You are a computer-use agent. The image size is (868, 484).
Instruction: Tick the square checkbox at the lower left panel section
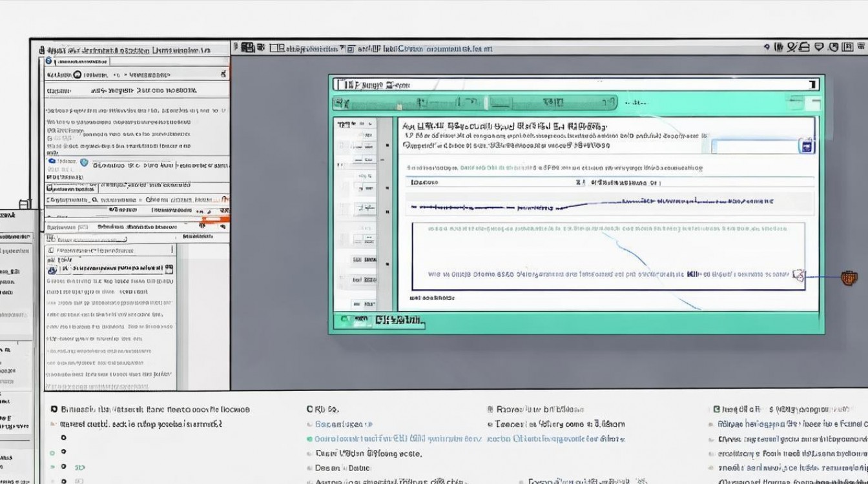(50, 249)
